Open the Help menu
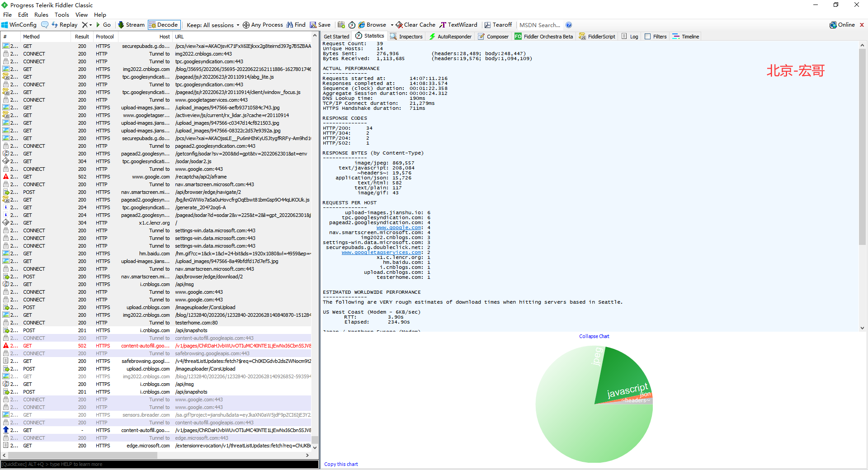 100,14
